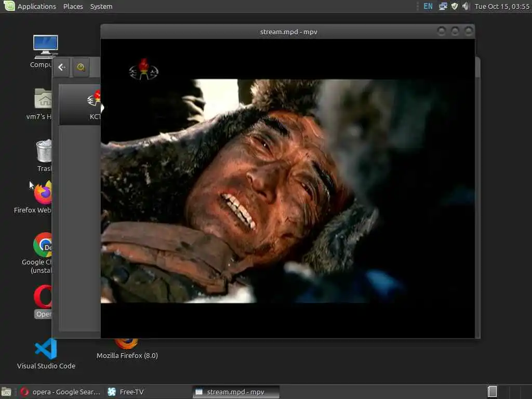Launch Google Chrome (unstable) desktop icon
Image resolution: width=532 pixels, height=399 pixels.
[x=42, y=253]
